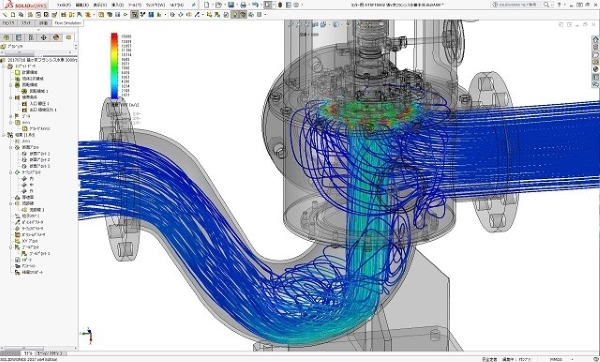The width and height of the screenshot is (600, 362).
Task: Toggle the highlighted lightbulb toolbar button
Action: 235,15
